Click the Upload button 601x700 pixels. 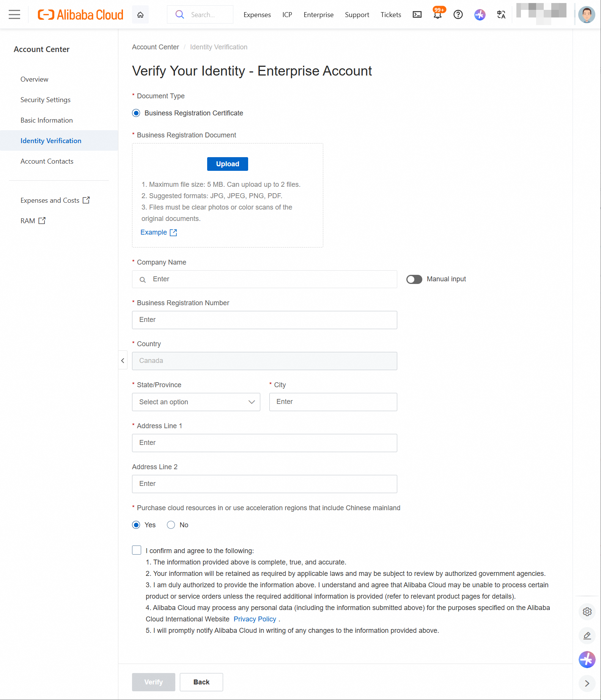click(228, 164)
